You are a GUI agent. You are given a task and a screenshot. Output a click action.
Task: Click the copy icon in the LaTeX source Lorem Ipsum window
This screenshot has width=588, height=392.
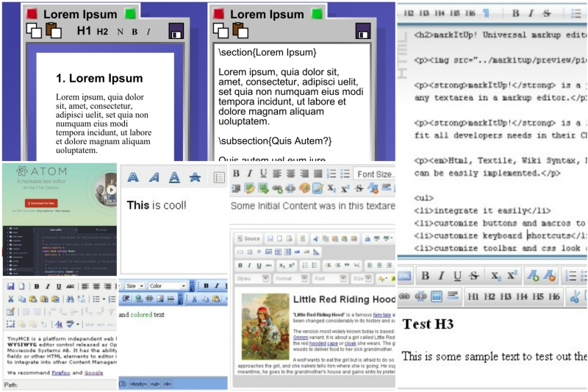(x=220, y=31)
